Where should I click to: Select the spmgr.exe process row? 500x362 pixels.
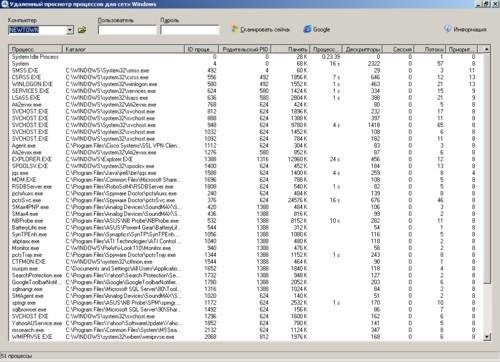(246, 303)
